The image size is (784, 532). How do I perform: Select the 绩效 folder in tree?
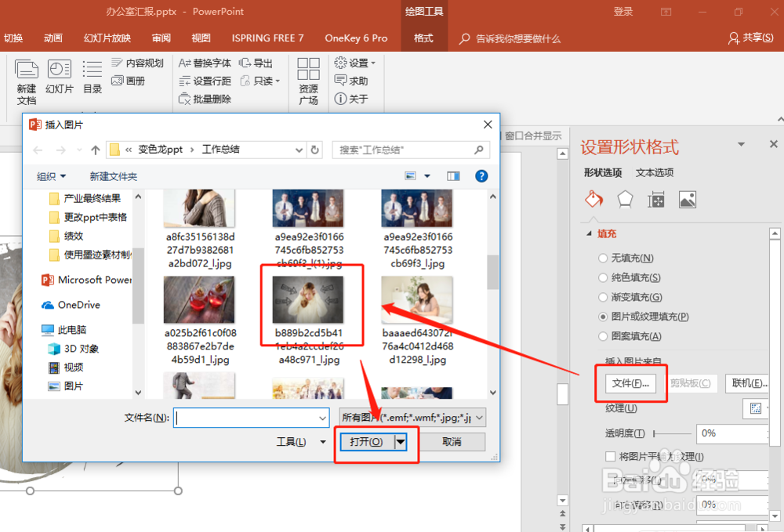pyautogui.click(x=67, y=236)
